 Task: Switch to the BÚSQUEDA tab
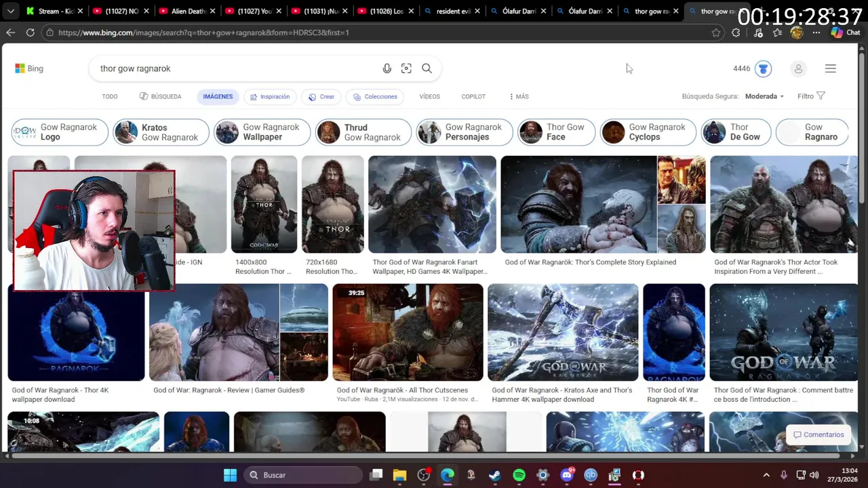(x=161, y=96)
